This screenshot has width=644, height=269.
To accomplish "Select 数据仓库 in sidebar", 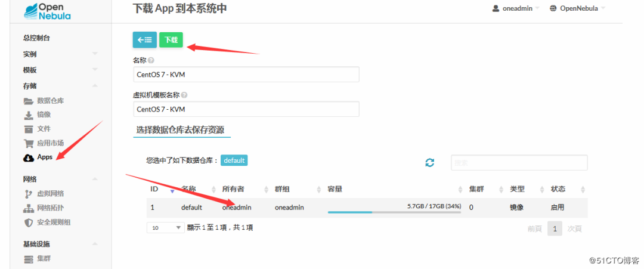I will (x=51, y=101).
